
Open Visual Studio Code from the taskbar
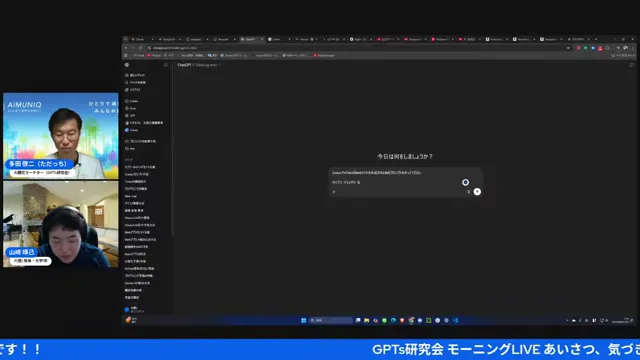point(456,320)
